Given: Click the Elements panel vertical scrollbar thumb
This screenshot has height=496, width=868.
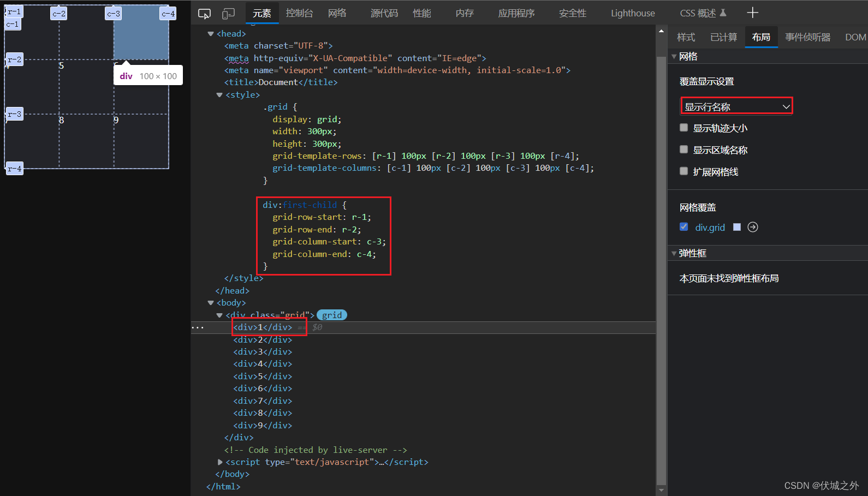Looking at the screenshot, I should (x=661, y=270).
